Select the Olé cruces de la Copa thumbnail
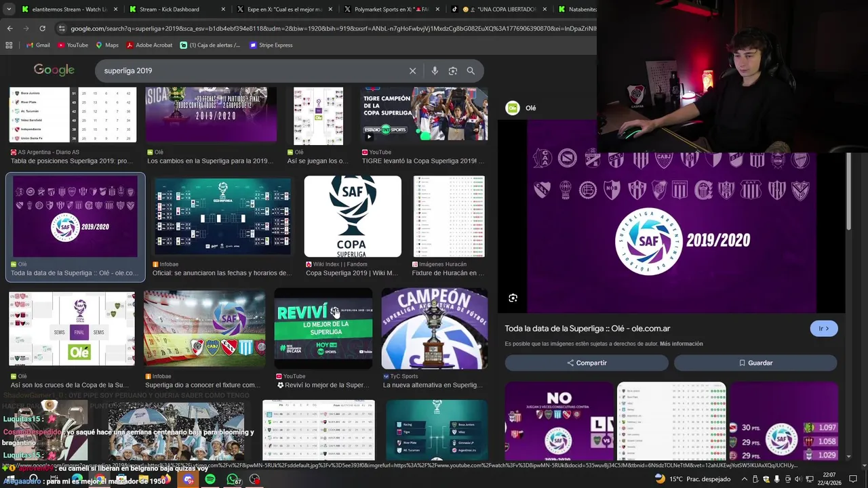Image resolution: width=868 pixels, height=488 pixels. (72, 329)
